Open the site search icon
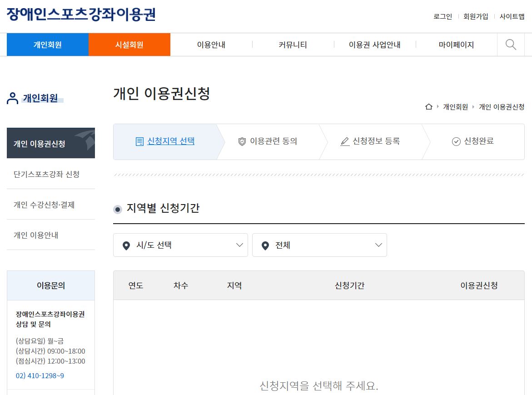 tap(511, 44)
